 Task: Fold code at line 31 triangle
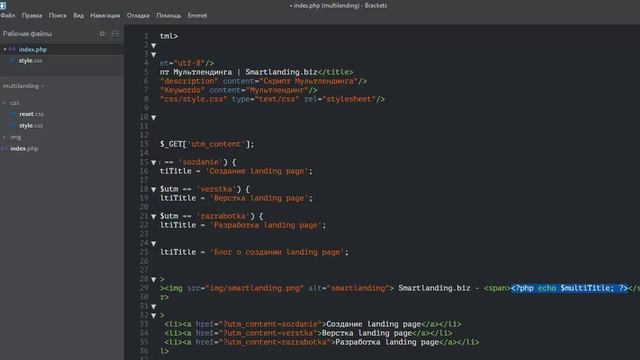click(153, 307)
